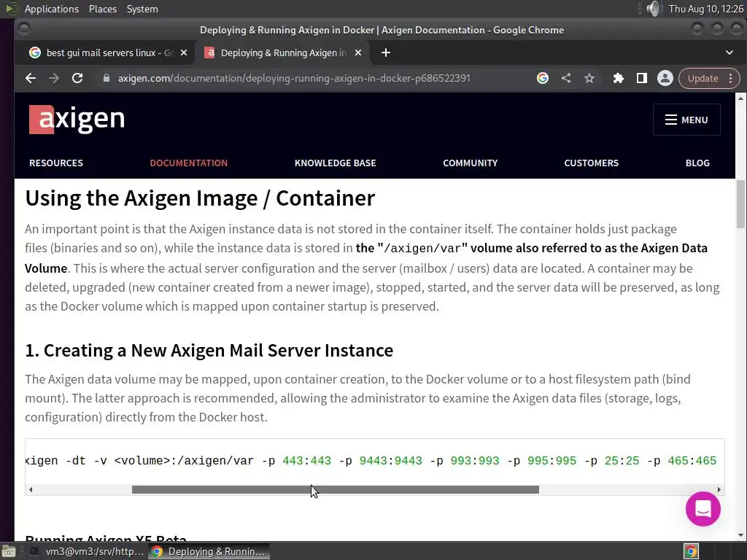Switch to the vm3 terminal taskbar item
Screen dimensions: 747x560
tap(87, 551)
